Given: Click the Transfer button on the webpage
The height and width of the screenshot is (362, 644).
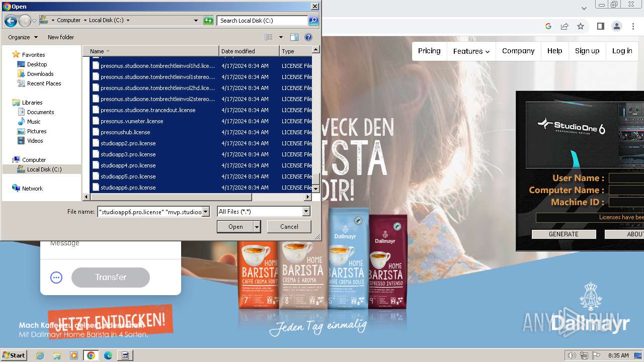Looking at the screenshot, I should 111,278.
